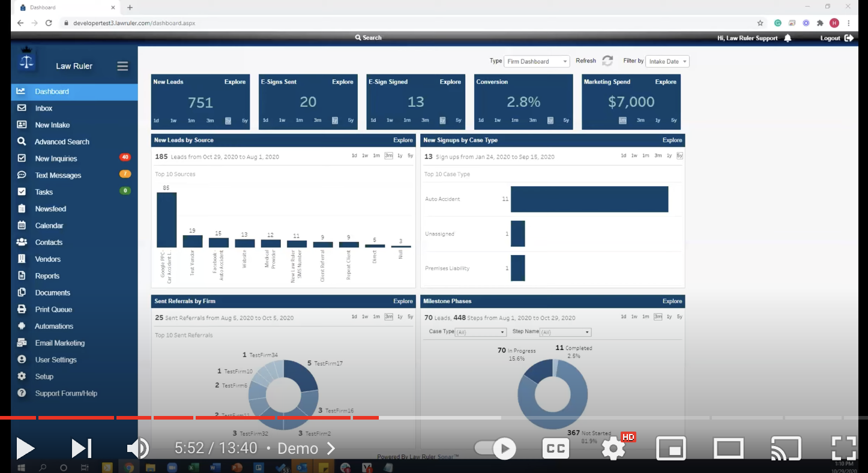This screenshot has width=868, height=473.
Task: Click the Reports document icon
Action: [22, 276]
